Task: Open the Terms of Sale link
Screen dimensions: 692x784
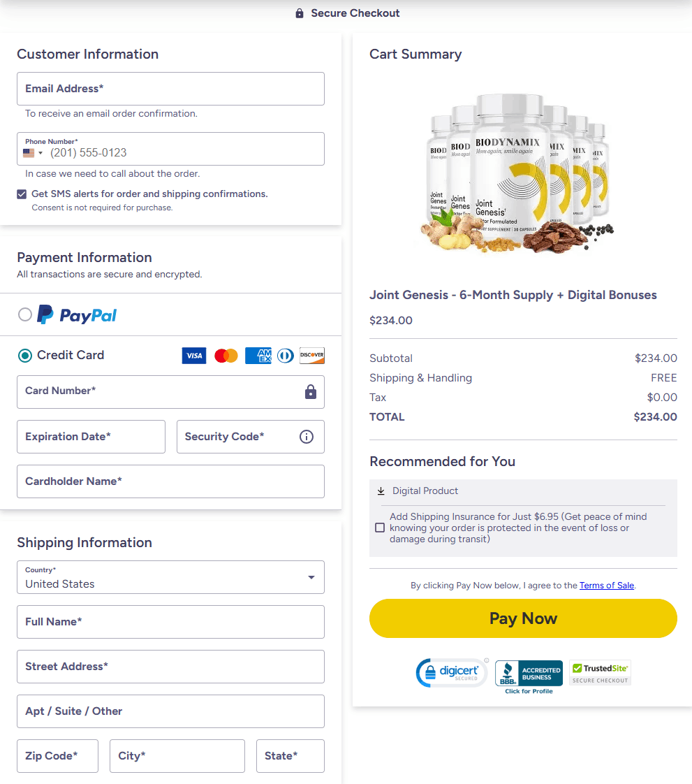Action: [606, 586]
